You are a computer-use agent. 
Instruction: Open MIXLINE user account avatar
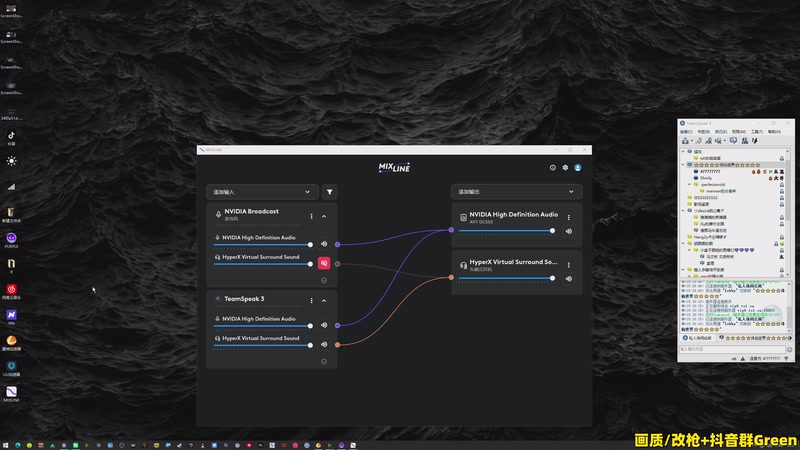(x=578, y=167)
